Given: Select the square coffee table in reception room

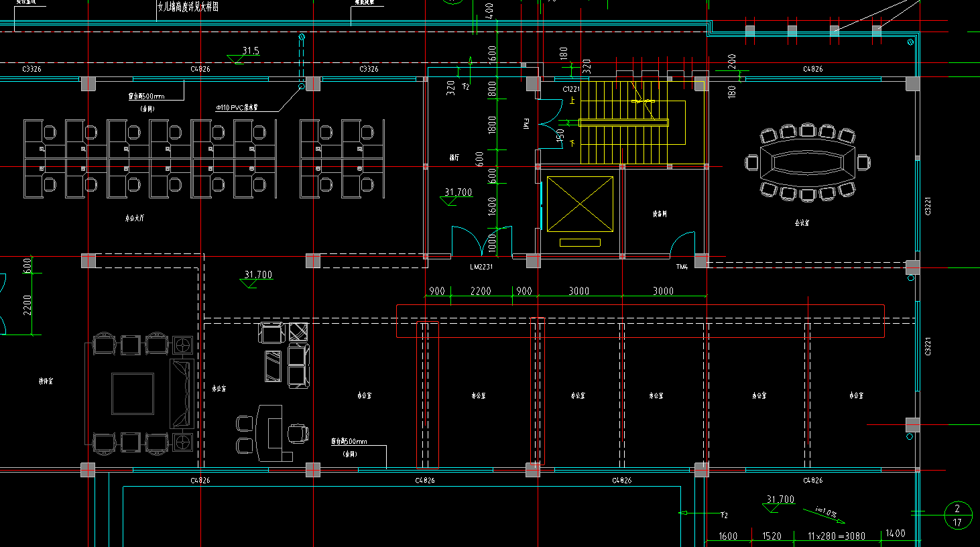Looking at the screenshot, I should coord(133,393).
